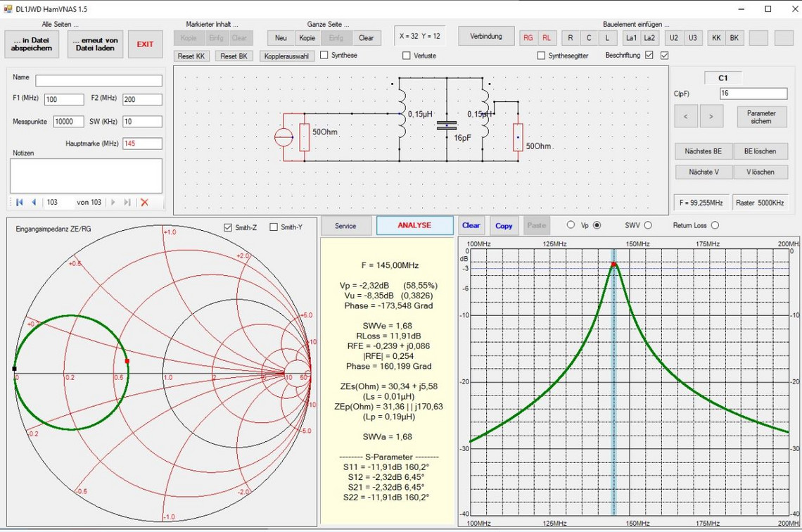The image size is (802, 532).
Task: Insert a capacitor using the C button
Action: pyautogui.click(x=589, y=38)
